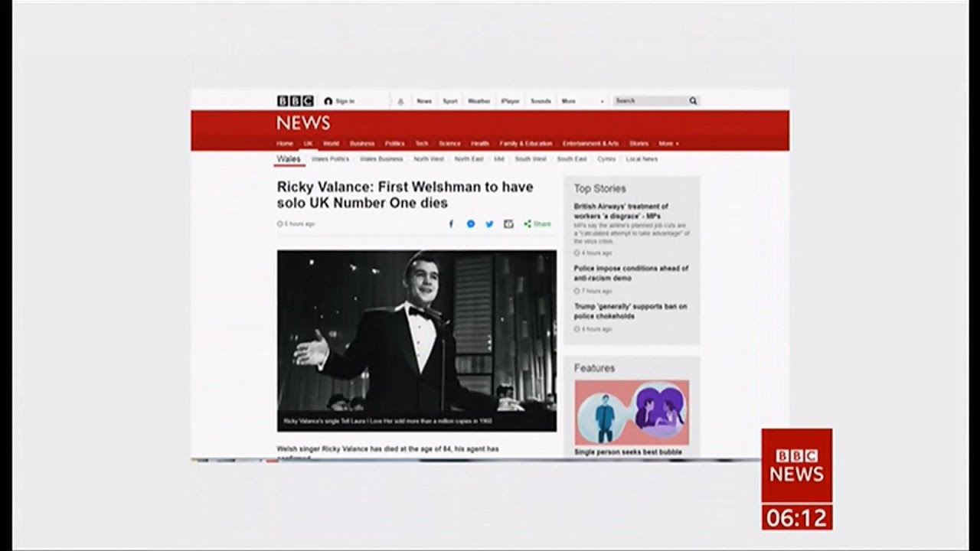Open the South East regional link

point(572,159)
